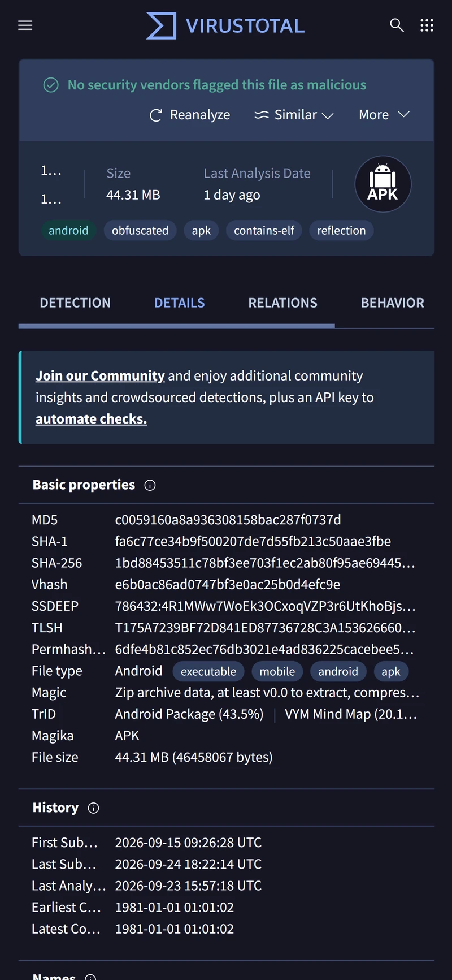Select the SHA-1 hash fa6c77ce34b9f500207de7d55fb213c50aae3fbe
Screen dimensions: 452x980
(x=253, y=541)
